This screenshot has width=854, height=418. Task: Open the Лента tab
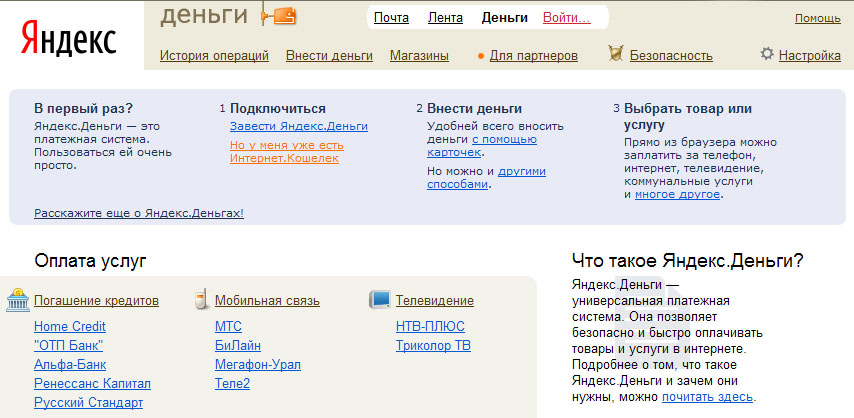point(445,18)
